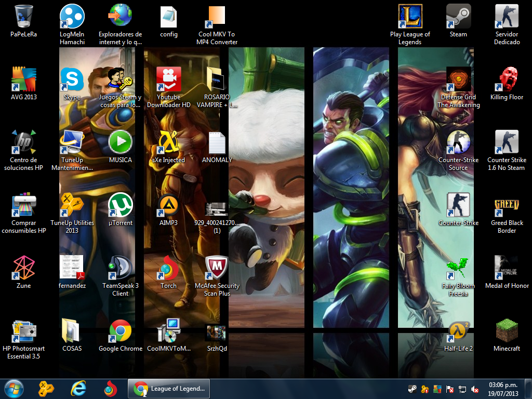Launch Medal of Honor shortcut
The image size is (532, 399).
pyautogui.click(x=507, y=268)
